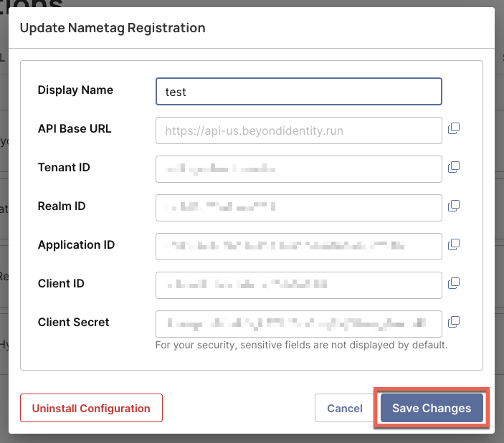Image resolution: width=504 pixels, height=443 pixels.
Task: Copy the Application ID to clipboard
Action: click(x=453, y=244)
